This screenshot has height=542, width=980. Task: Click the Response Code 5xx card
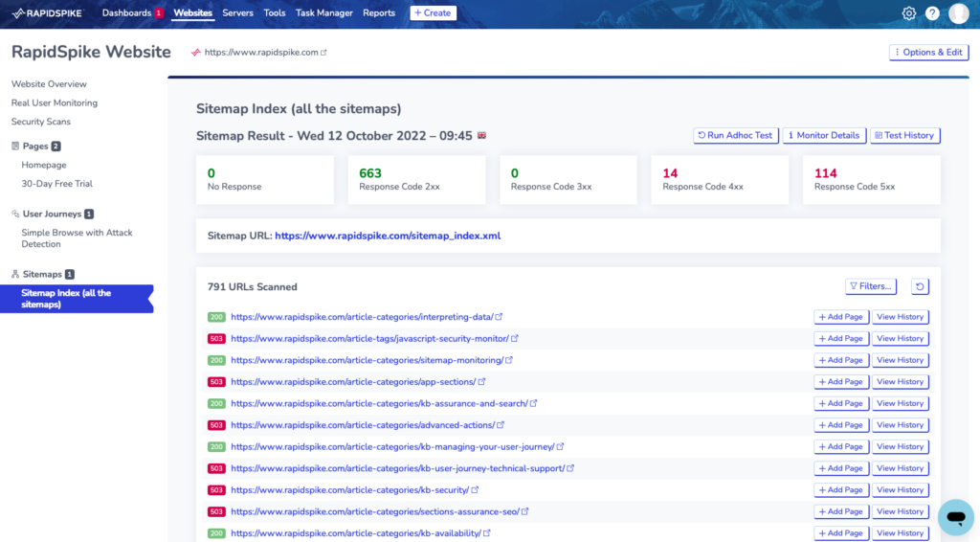point(871,179)
